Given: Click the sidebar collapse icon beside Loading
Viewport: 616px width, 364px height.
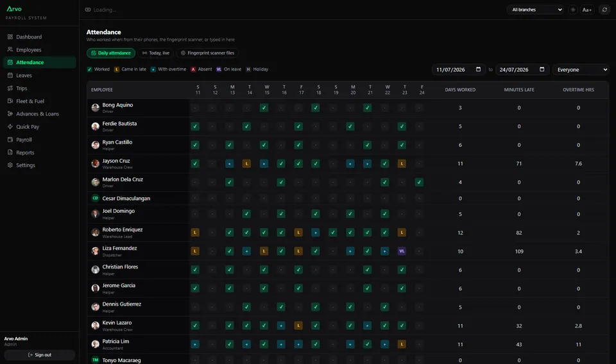Looking at the screenshot, I should [x=88, y=10].
